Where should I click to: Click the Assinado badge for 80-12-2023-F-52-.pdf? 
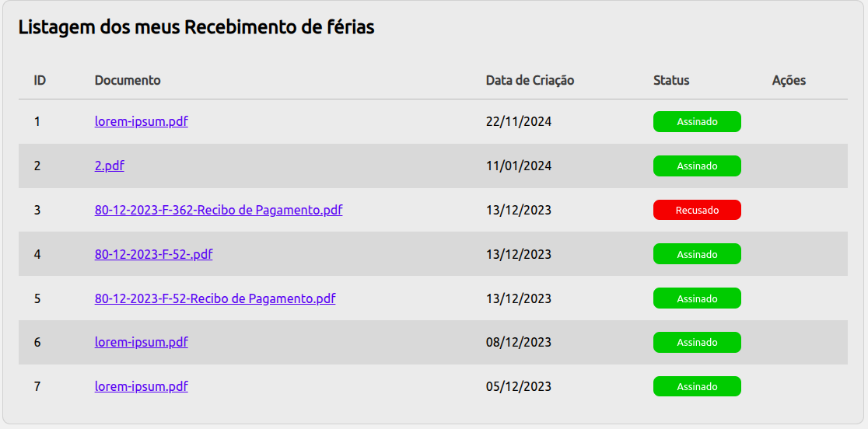point(697,254)
